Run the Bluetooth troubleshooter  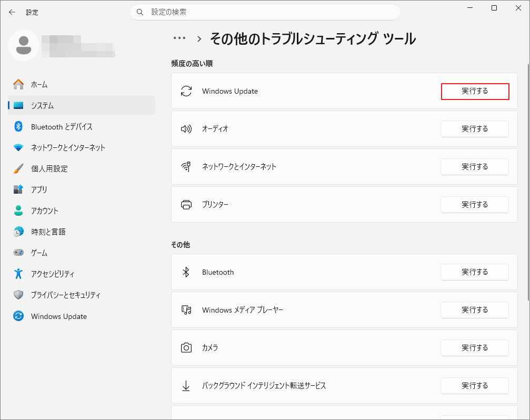coord(475,272)
